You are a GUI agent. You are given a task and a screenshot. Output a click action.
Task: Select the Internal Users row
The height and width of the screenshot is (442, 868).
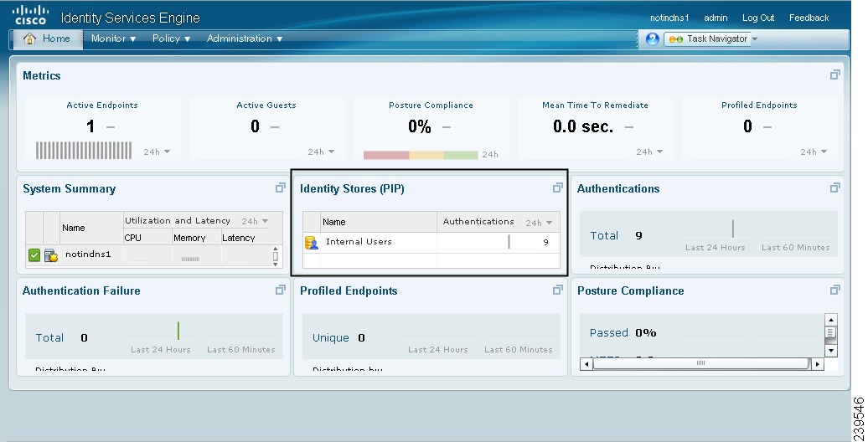point(431,242)
